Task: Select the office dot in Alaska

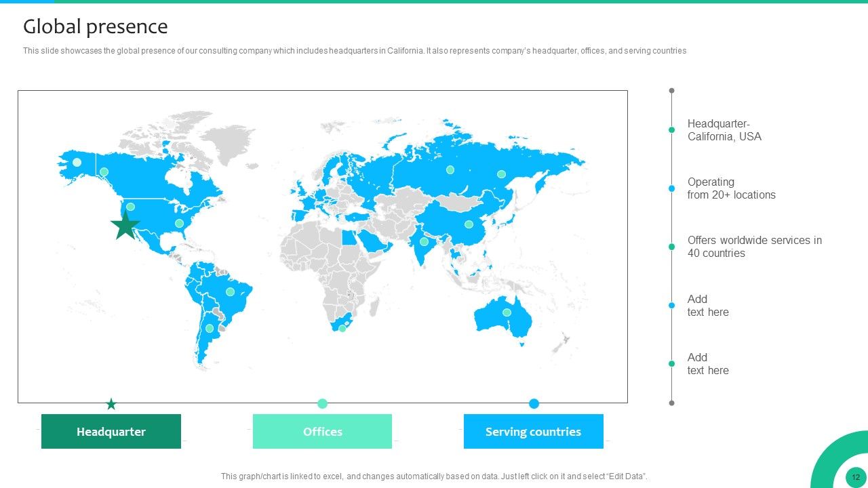Action: click(77, 162)
